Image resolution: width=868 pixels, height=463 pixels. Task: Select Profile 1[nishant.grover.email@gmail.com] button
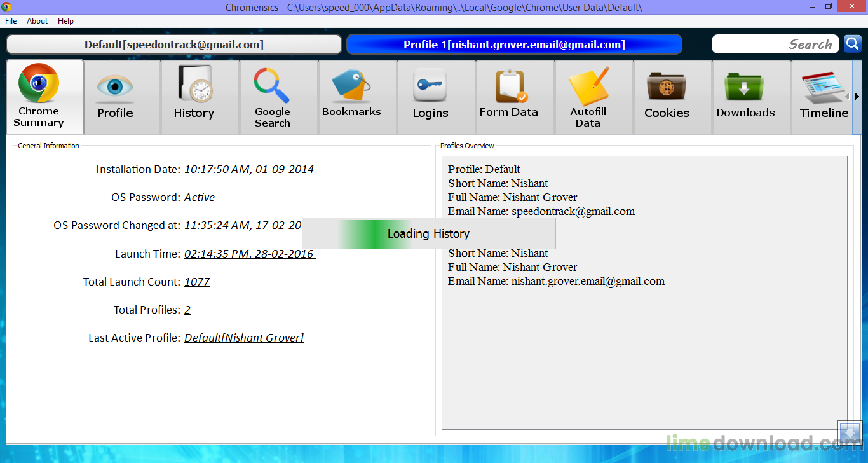pos(514,45)
